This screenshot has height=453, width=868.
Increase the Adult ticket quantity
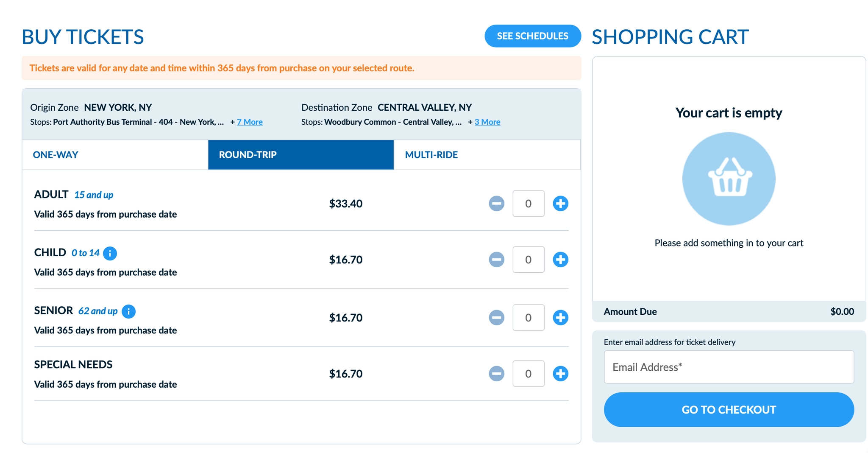pyautogui.click(x=560, y=204)
